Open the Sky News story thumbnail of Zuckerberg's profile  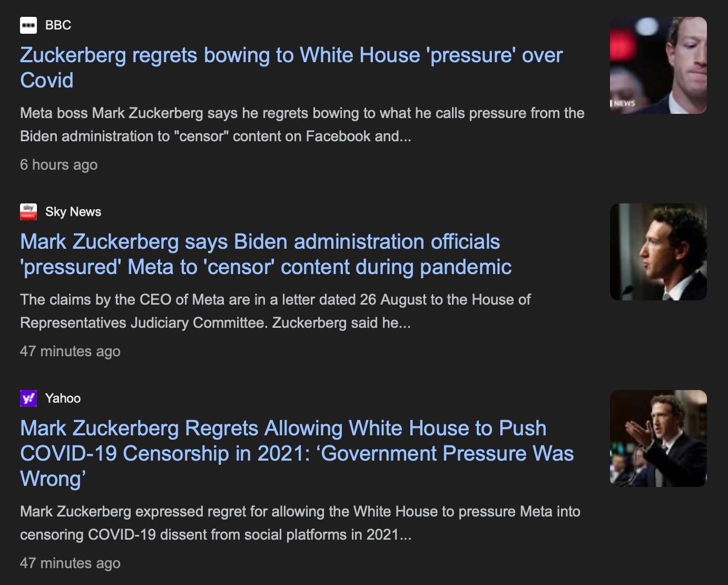click(658, 252)
